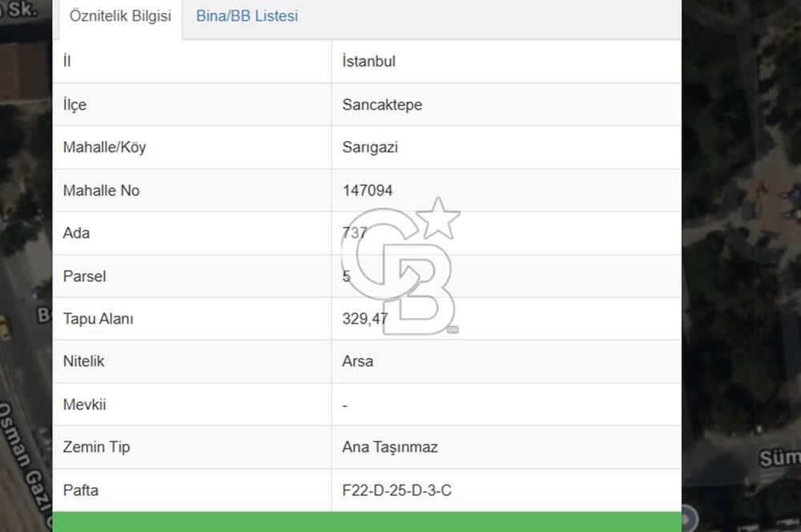Select the Arsa value in Nitelik row
Viewport: 801px width, 532px height.
[x=357, y=361]
